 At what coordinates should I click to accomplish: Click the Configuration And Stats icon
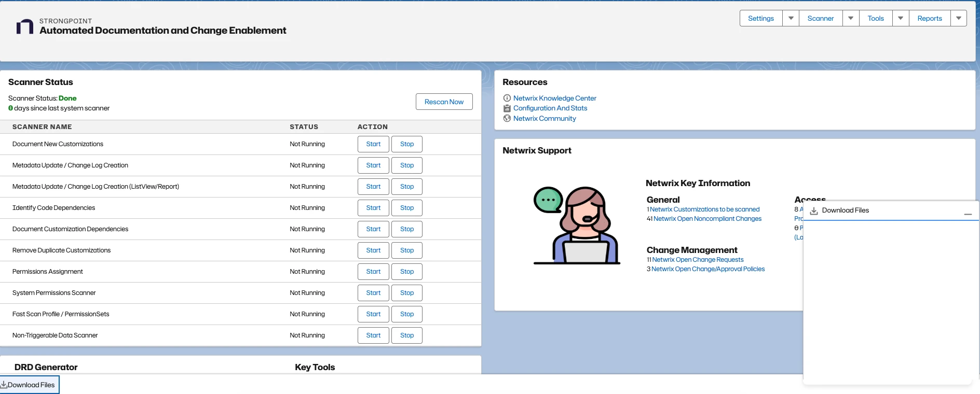tap(507, 108)
